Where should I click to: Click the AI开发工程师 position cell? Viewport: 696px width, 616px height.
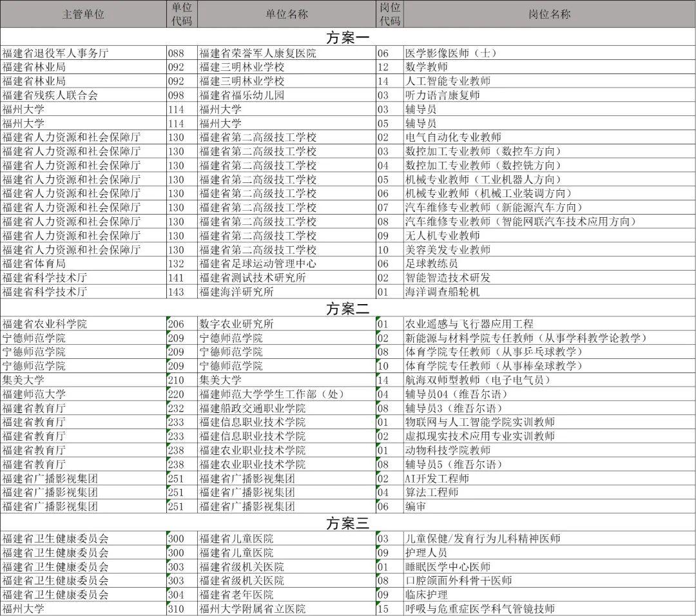pyautogui.click(x=429, y=479)
